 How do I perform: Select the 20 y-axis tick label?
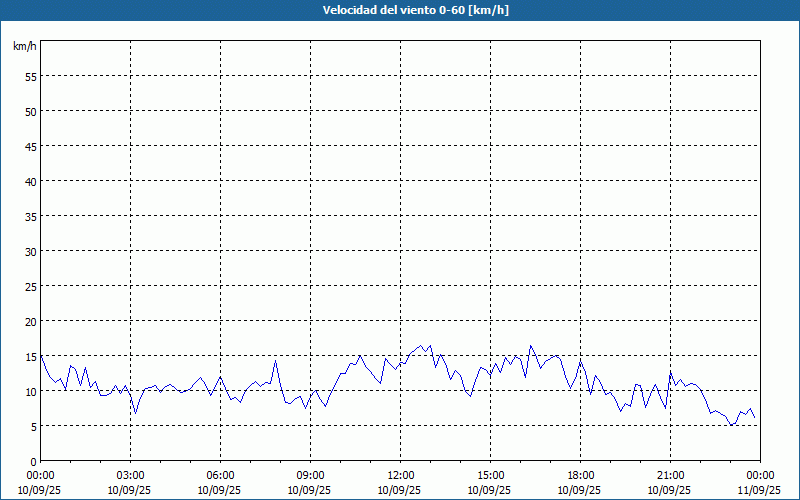click(30, 321)
